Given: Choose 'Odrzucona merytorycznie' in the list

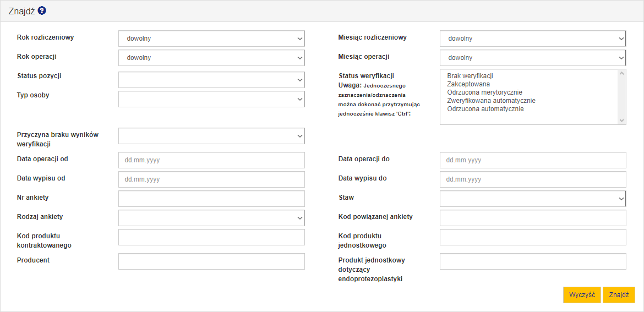Looking at the screenshot, I should coord(484,92).
